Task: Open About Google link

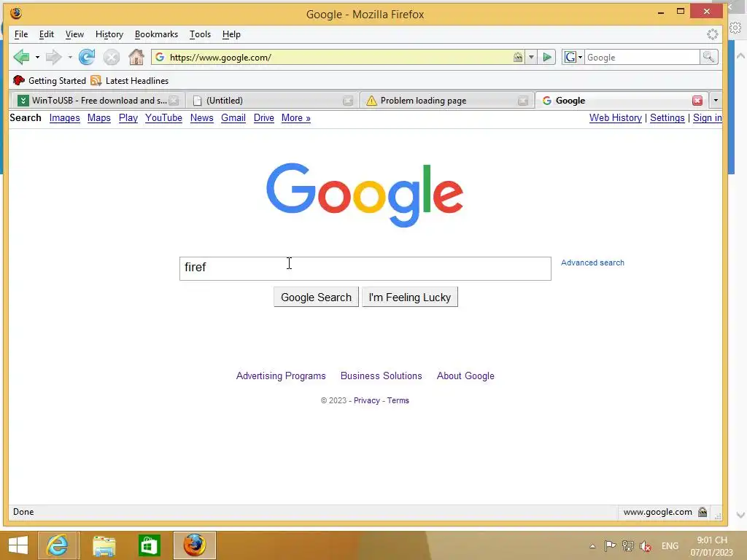Action: coord(465,376)
